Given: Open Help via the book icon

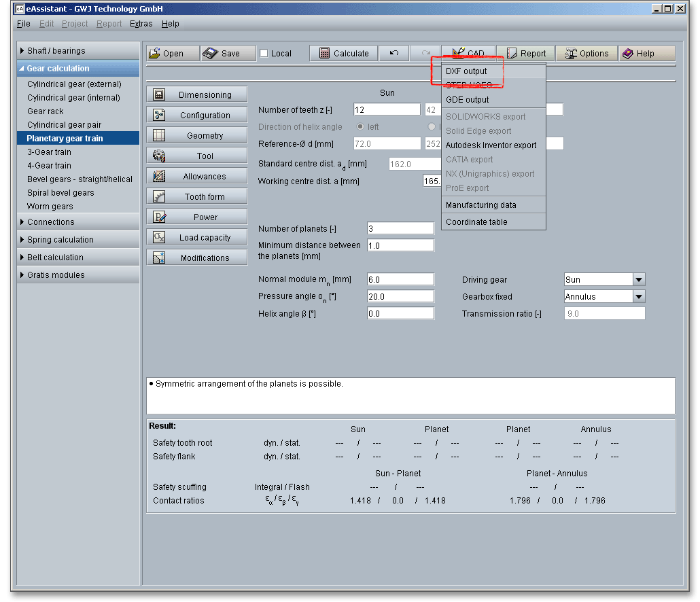Looking at the screenshot, I should coord(627,54).
